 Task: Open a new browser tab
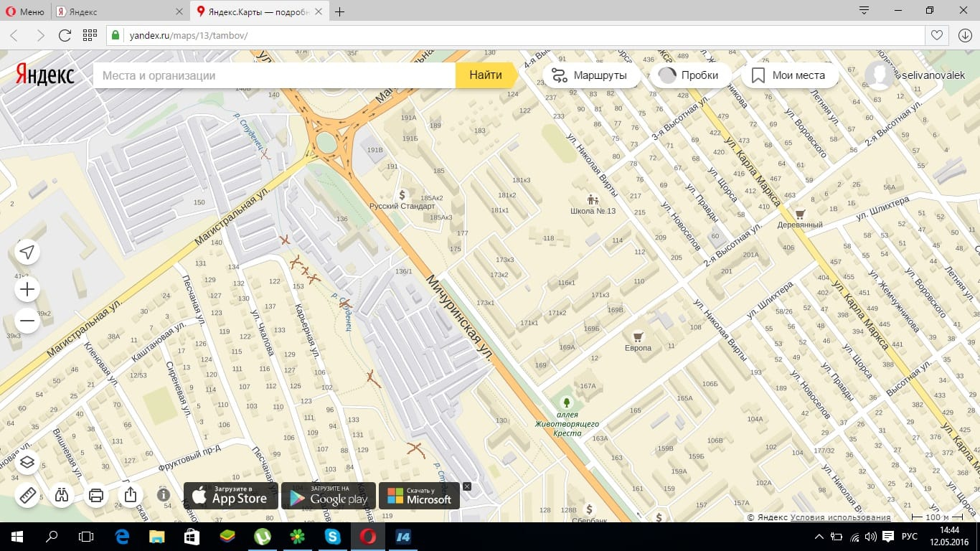[x=340, y=11]
